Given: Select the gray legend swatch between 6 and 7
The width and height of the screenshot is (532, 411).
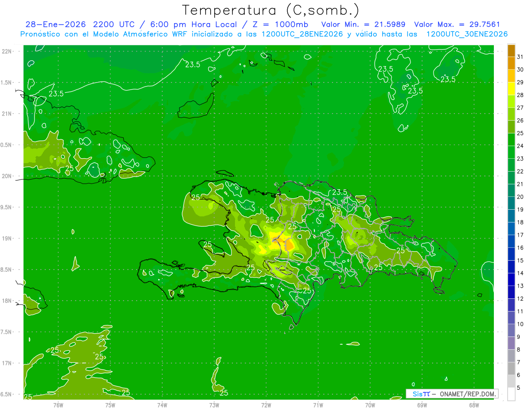Looking at the screenshot, I should pos(511,368).
